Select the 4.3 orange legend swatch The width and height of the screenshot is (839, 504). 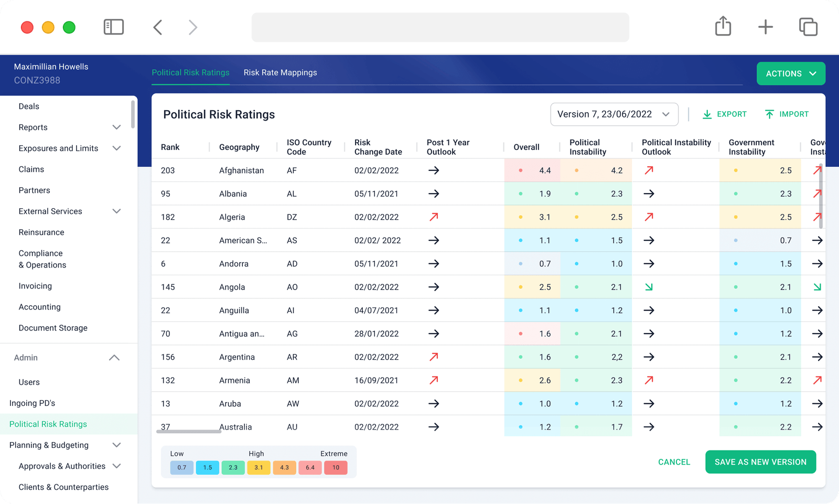pos(284,467)
